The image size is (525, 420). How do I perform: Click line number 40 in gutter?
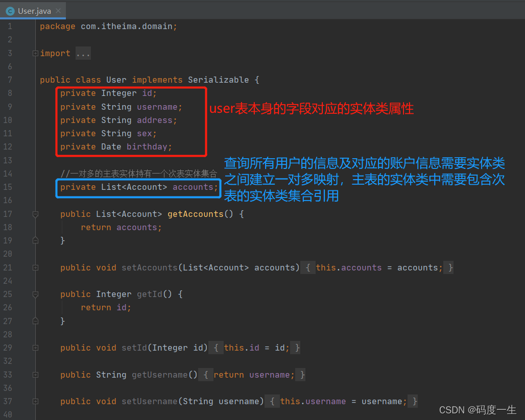coord(8,415)
